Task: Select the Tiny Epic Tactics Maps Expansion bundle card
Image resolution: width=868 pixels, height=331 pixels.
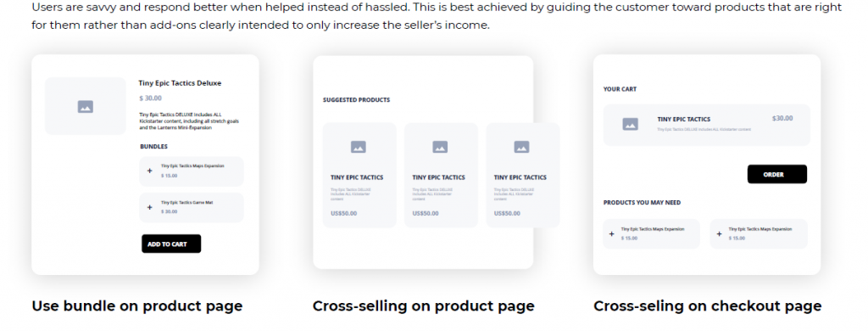Action: (x=192, y=171)
